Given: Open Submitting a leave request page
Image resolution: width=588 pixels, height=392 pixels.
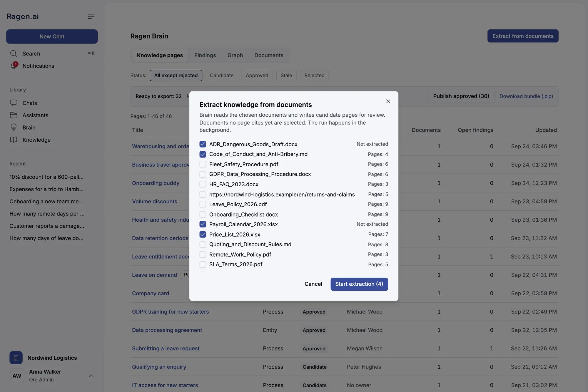Looking at the screenshot, I should [x=166, y=349].
